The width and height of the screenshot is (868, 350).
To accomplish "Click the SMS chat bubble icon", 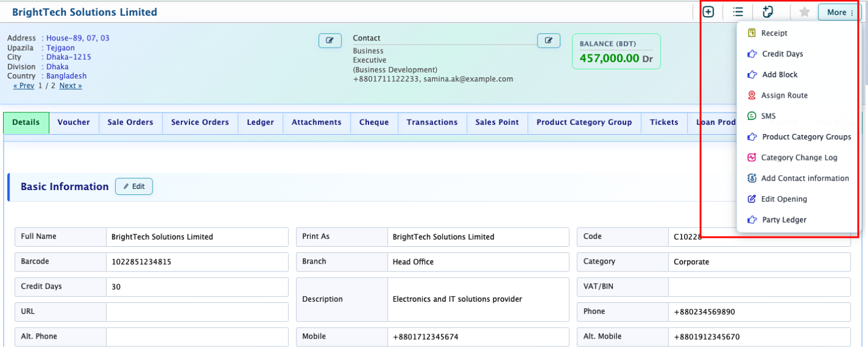I will click(x=752, y=116).
